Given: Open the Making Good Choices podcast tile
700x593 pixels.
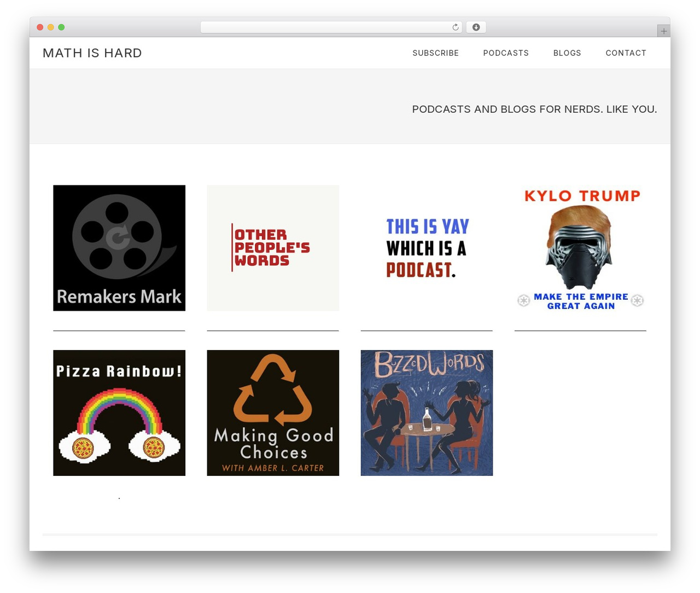Looking at the screenshot, I should coord(273,413).
